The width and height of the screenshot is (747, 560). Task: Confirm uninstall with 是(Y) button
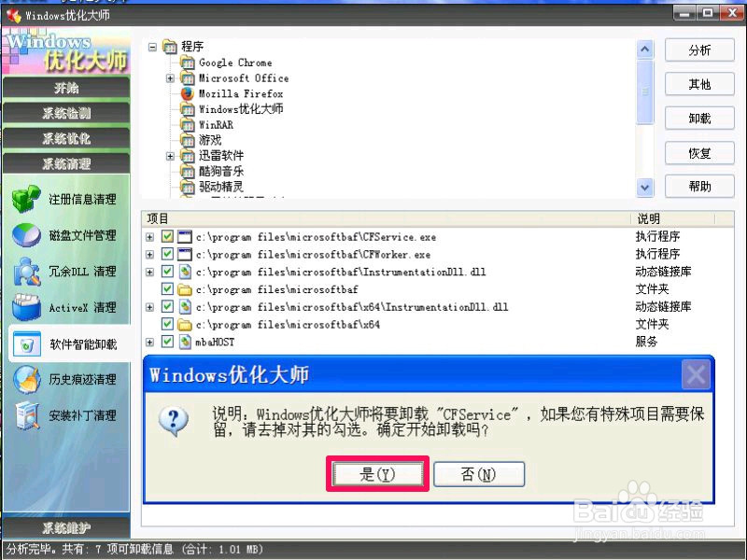(377, 474)
